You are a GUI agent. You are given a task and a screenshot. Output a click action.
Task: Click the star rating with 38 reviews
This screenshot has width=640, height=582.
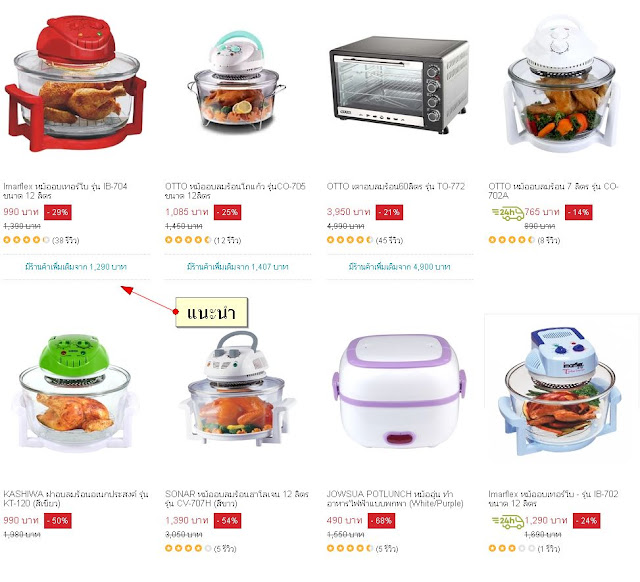(x=27, y=240)
